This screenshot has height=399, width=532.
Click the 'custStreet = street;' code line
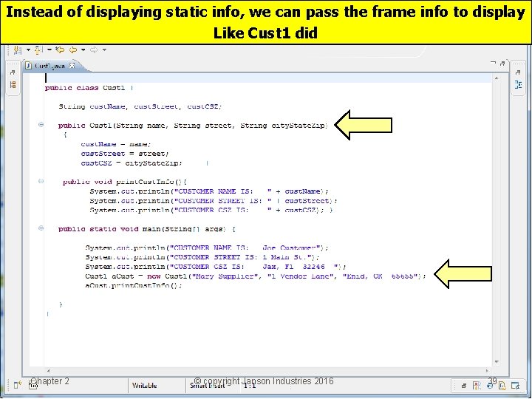click(x=125, y=154)
